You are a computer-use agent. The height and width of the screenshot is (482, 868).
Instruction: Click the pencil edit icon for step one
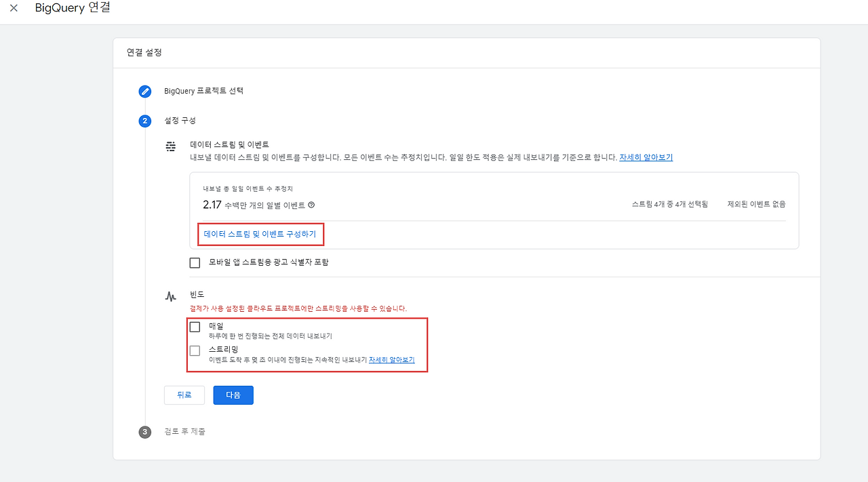(144, 92)
